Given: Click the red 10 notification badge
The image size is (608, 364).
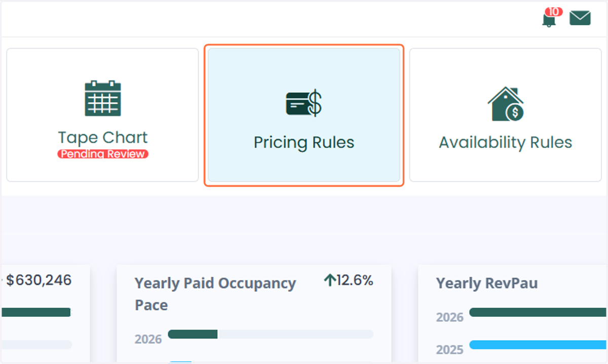Looking at the screenshot, I should point(554,12).
